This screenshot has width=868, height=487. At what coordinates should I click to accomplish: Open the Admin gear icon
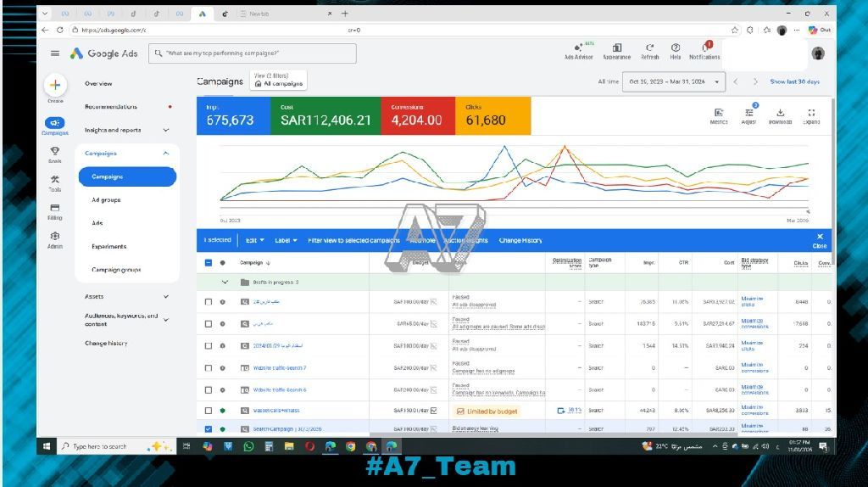coord(55,237)
